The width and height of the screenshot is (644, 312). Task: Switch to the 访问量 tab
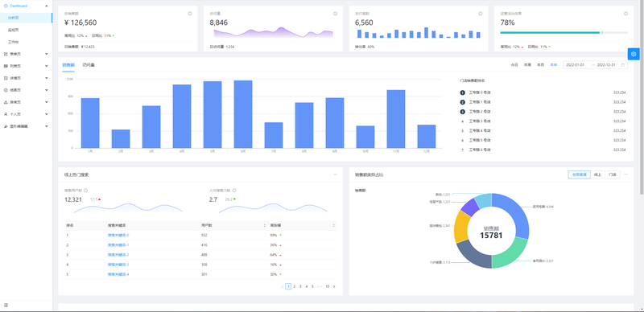pyautogui.click(x=89, y=65)
